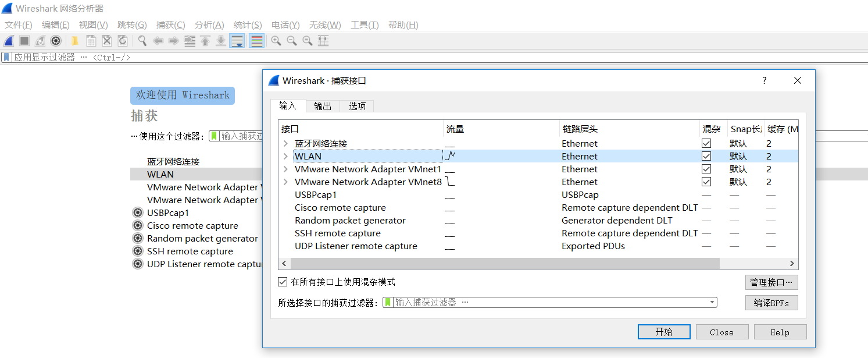This screenshot has width=868, height=358.
Task: Toggle promiscuous checkbox for 蓝牙网络连接 row
Action: [706, 143]
